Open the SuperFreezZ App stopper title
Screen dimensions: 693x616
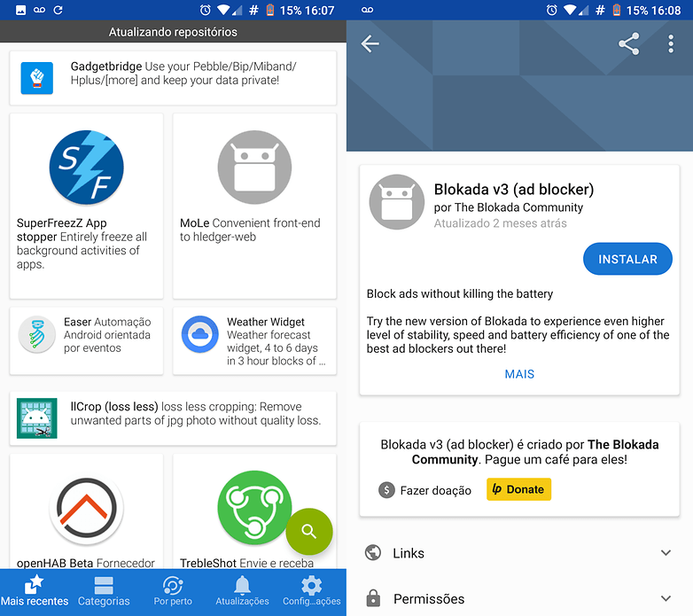[x=61, y=230]
